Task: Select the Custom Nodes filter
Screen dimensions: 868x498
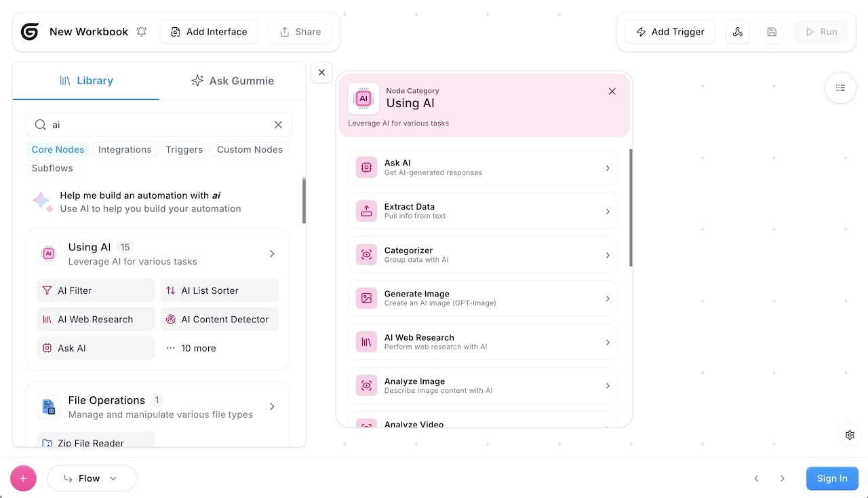Action: pyautogui.click(x=250, y=150)
